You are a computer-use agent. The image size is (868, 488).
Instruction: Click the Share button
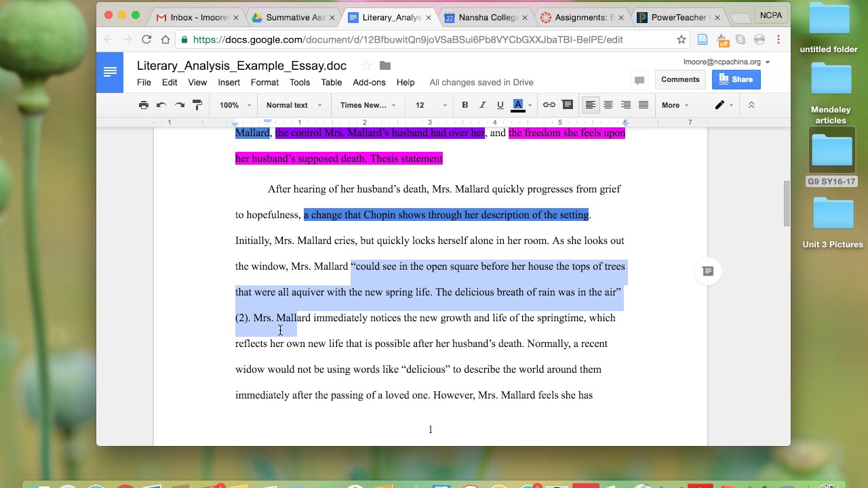(x=736, y=79)
